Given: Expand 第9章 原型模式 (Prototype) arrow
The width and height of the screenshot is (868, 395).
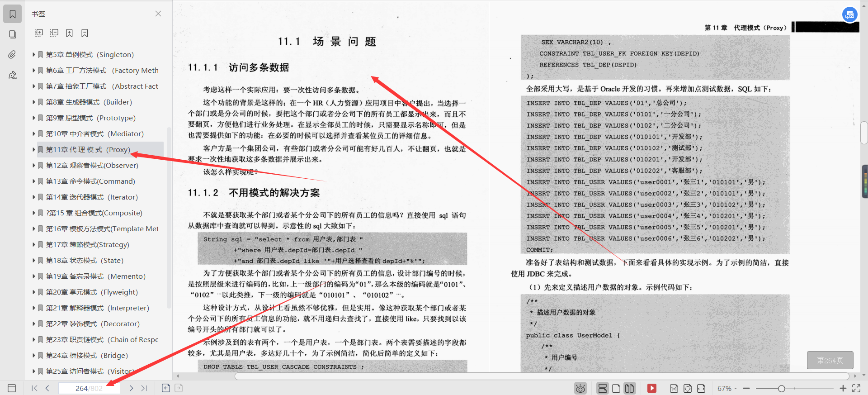Looking at the screenshot, I should tap(34, 118).
